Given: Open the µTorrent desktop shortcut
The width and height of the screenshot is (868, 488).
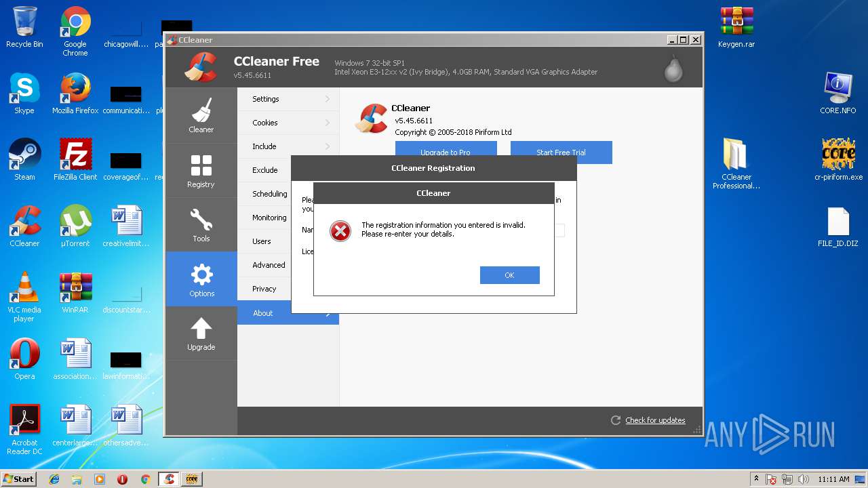Looking at the screenshot, I should pyautogui.click(x=75, y=226).
